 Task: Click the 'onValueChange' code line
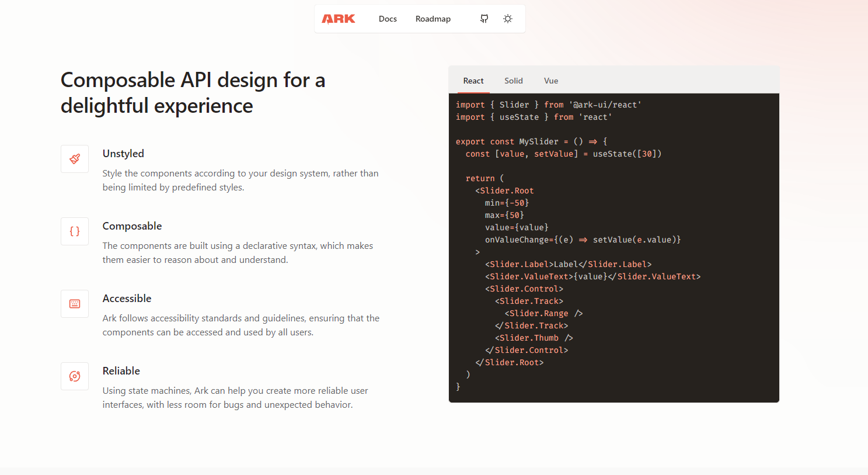coord(583,240)
